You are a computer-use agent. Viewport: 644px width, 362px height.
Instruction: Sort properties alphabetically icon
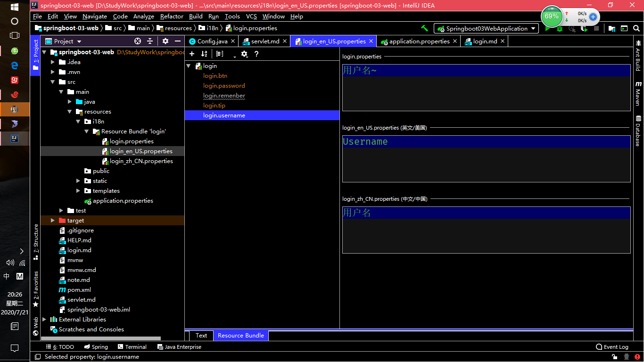click(x=204, y=54)
